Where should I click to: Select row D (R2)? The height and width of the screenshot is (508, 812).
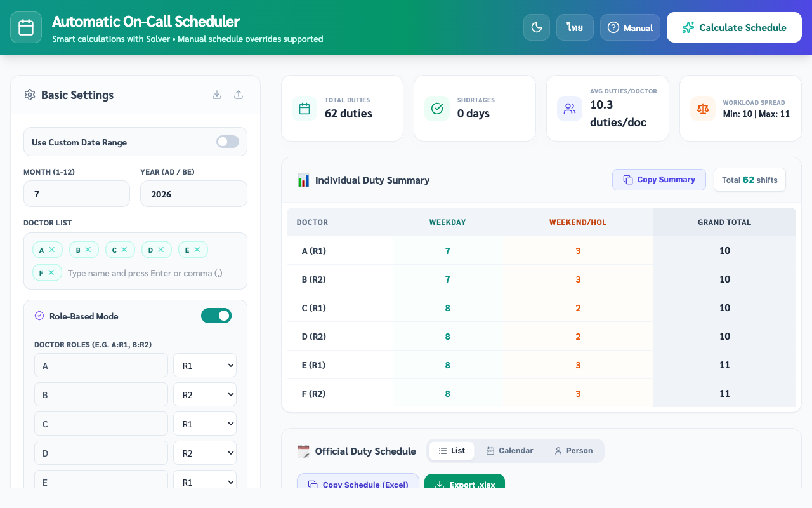coord(541,337)
